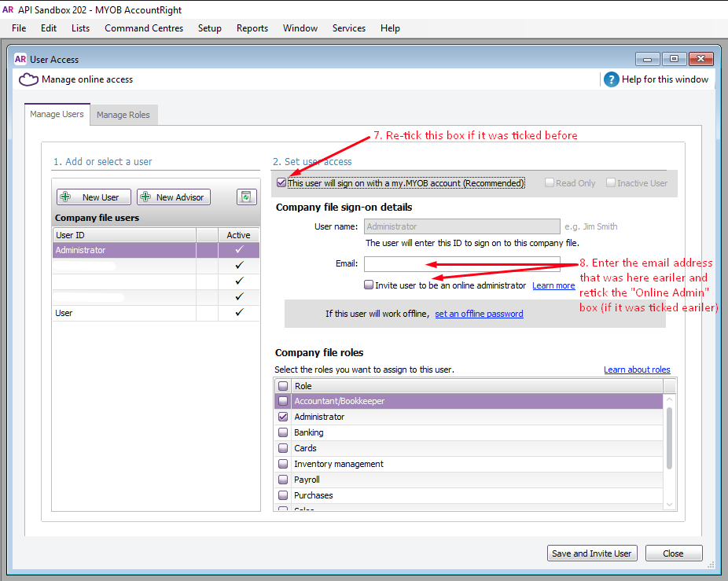The width and height of the screenshot is (728, 581).
Task: Click set an offline password link
Action: tap(479, 314)
